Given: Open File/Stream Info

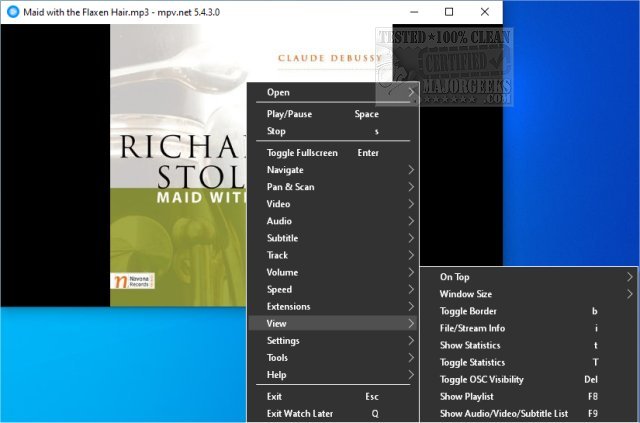Looking at the screenshot, I should (x=529, y=328).
